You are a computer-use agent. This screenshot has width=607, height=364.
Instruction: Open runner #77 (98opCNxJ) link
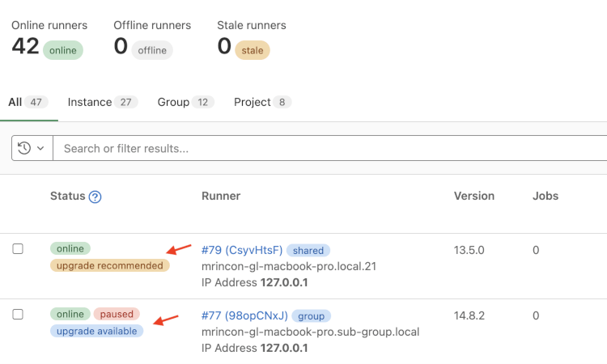[x=244, y=315]
